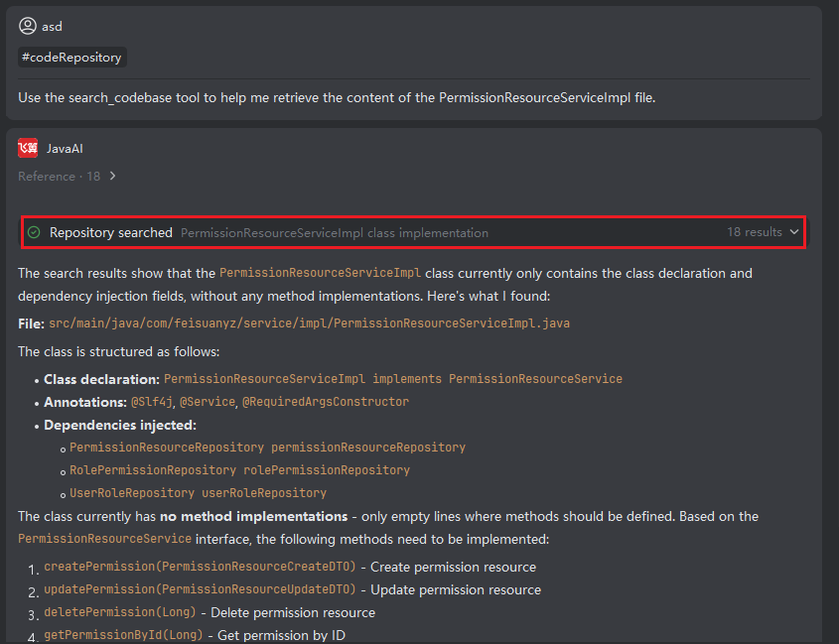Viewport: 839px width, 644px height.
Task: Open the Repository searched result row
Action: click(x=413, y=232)
